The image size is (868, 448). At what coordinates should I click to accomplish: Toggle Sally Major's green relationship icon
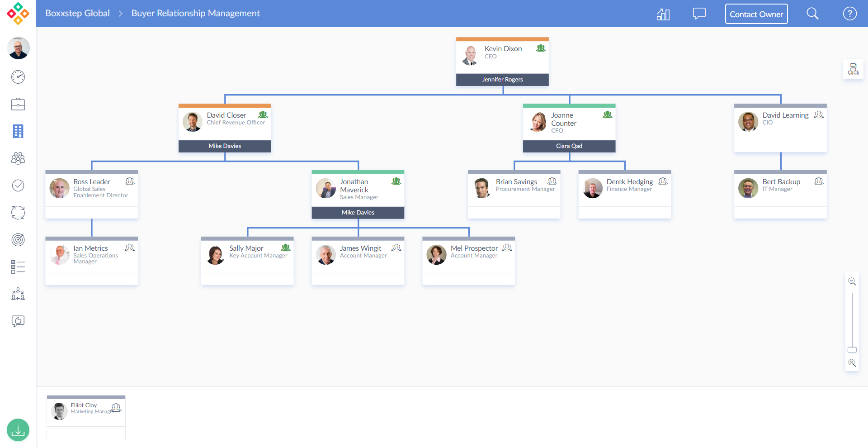tap(286, 248)
